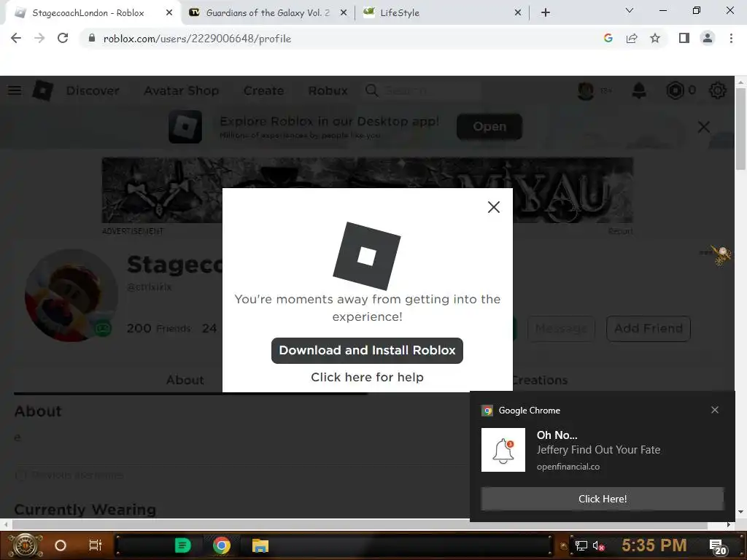Open Task View on the taskbar
This screenshot has height=560, width=747.
click(96, 545)
